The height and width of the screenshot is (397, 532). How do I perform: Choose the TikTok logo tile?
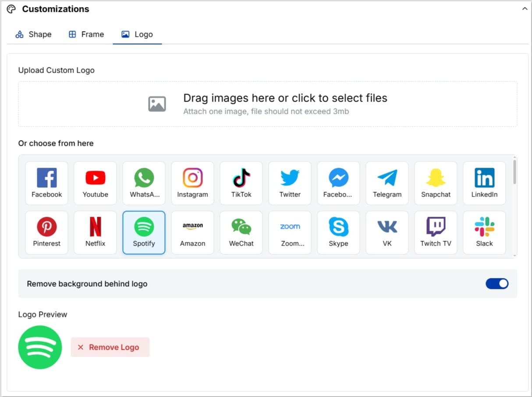(x=241, y=183)
